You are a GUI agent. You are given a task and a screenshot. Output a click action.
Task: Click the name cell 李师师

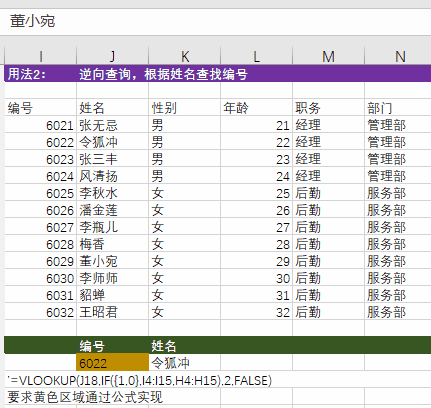click(x=113, y=278)
